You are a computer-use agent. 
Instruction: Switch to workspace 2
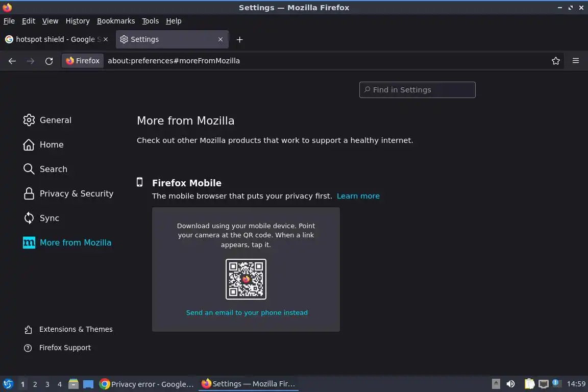pos(35,384)
